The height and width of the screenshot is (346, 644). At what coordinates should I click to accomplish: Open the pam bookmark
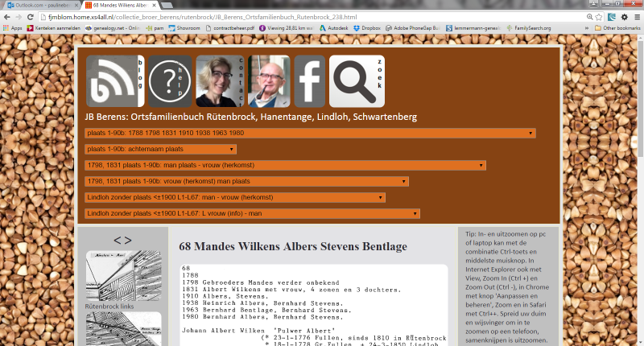(155, 28)
